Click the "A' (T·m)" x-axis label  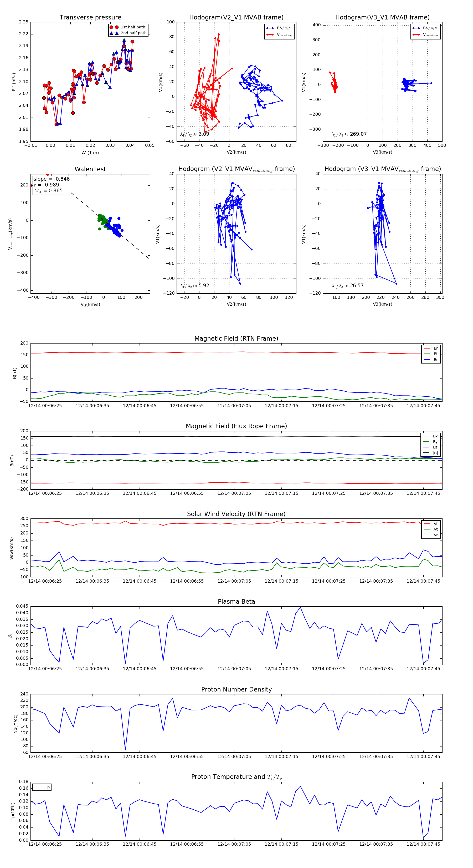point(90,153)
